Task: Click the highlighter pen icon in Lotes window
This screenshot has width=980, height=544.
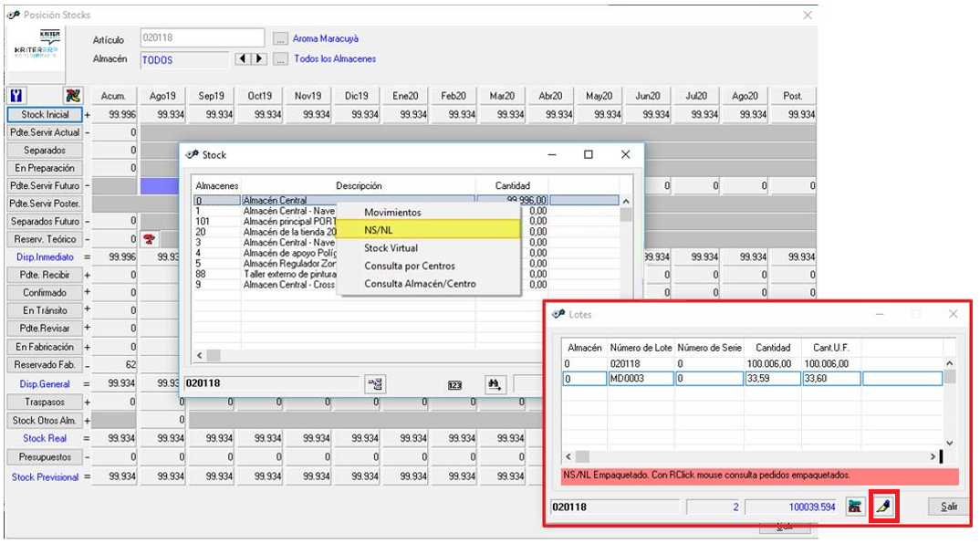Action: pyautogui.click(x=883, y=507)
